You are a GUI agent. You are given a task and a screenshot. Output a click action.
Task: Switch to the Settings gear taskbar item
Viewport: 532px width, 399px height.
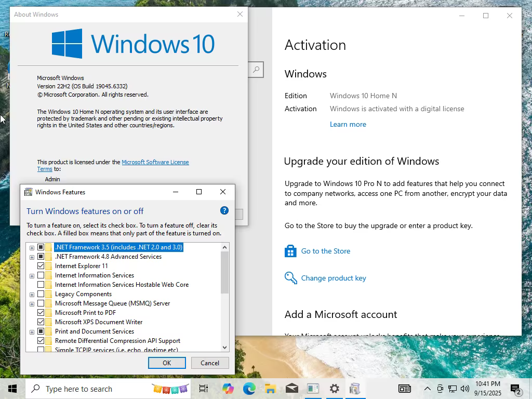pyautogui.click(x=334, y=389)
